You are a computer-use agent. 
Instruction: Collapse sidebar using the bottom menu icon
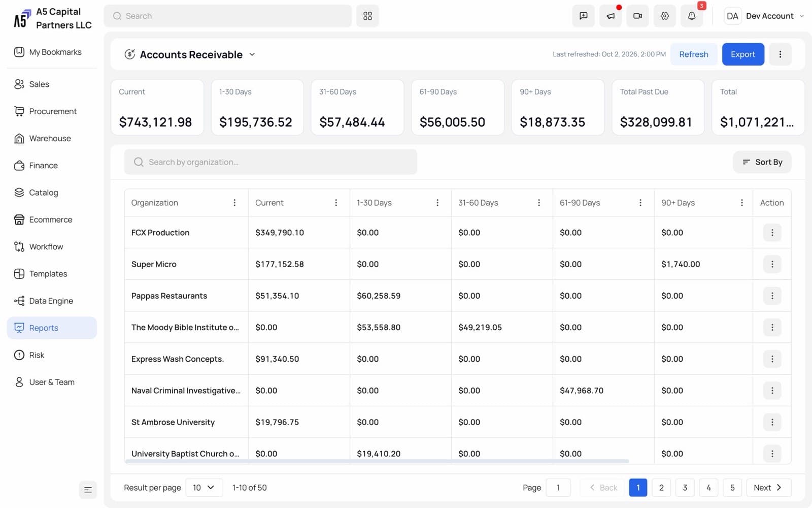[x=88, y=490]
